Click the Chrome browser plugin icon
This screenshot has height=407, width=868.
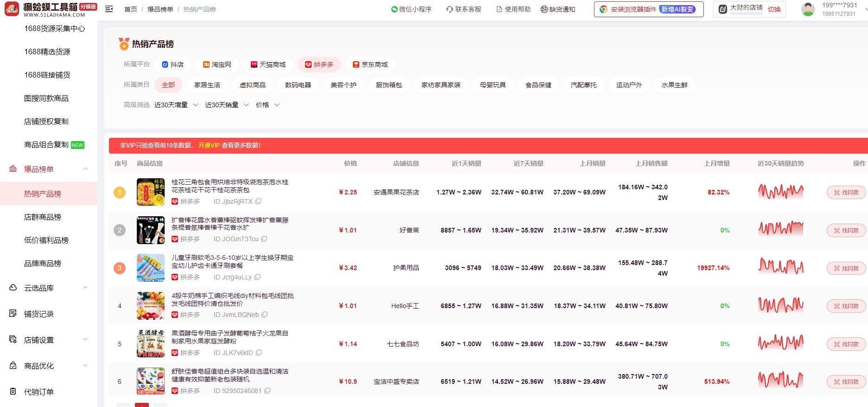[603, 9]
